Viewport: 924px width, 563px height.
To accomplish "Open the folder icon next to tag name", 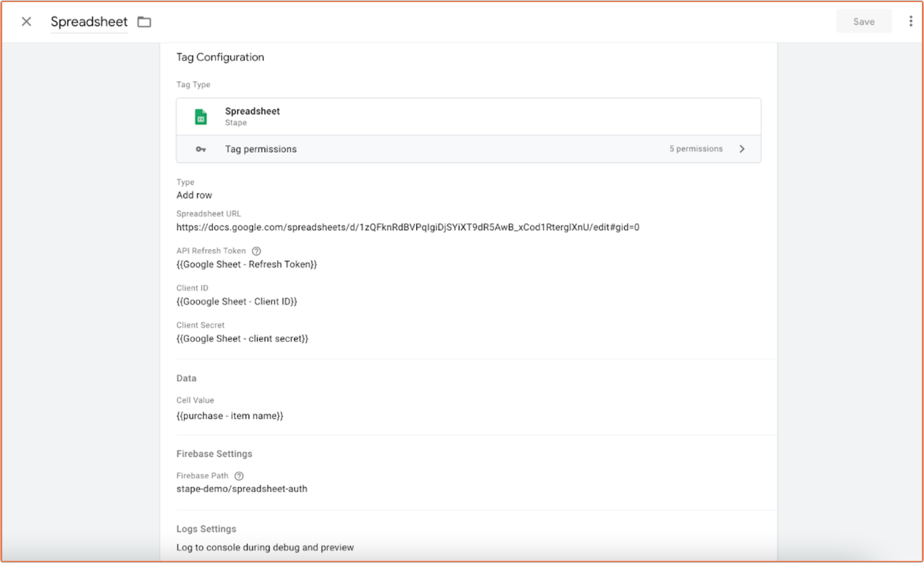I will click(144, 21).
